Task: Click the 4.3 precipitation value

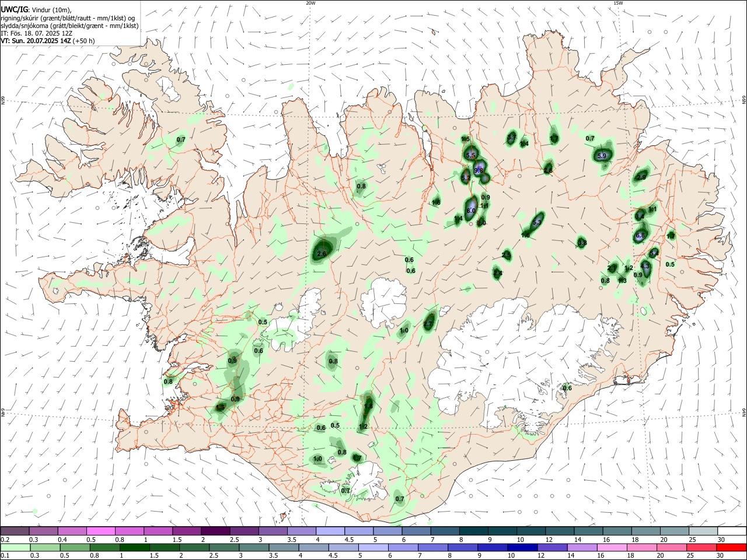Action: coord(645,266)
